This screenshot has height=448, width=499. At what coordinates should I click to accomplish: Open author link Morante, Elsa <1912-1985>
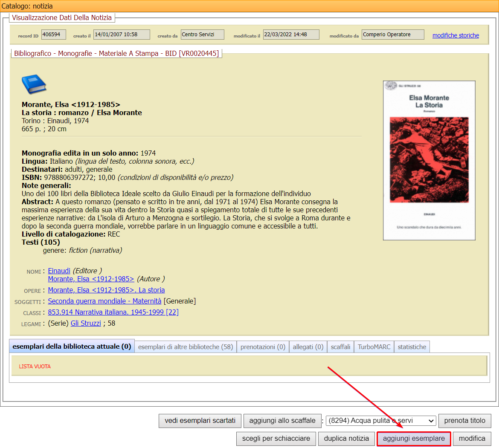pyautogui.click(x=91, y=279)
